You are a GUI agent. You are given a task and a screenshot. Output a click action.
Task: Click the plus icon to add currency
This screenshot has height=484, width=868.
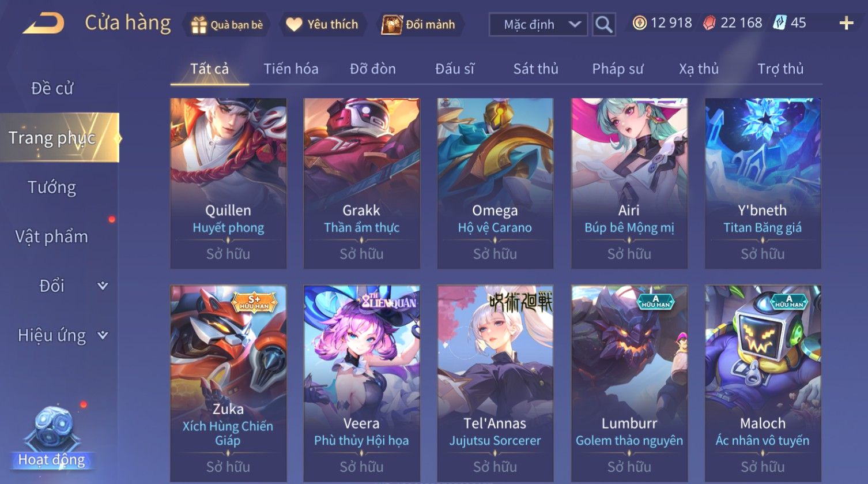(846, 23)
